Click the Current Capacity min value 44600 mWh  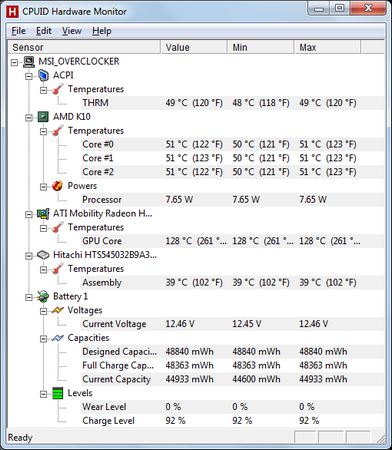256,379
